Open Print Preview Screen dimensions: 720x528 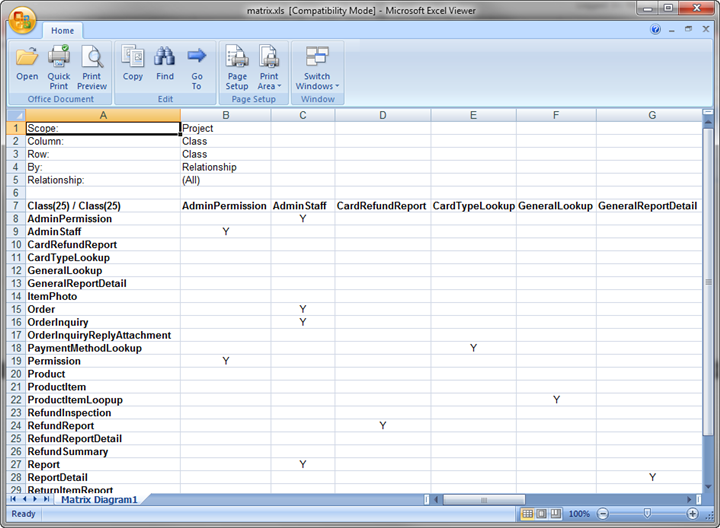click(x=92, y=67)
